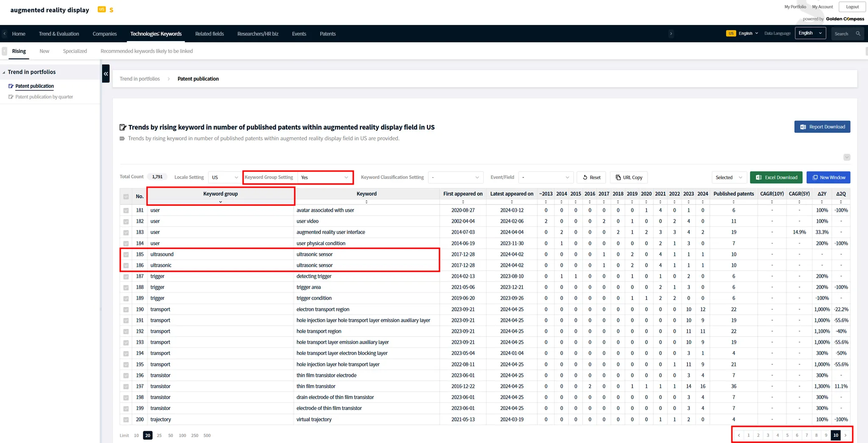
Task: Open the Locale Setting US dropdown
Action: click(225, 177)
